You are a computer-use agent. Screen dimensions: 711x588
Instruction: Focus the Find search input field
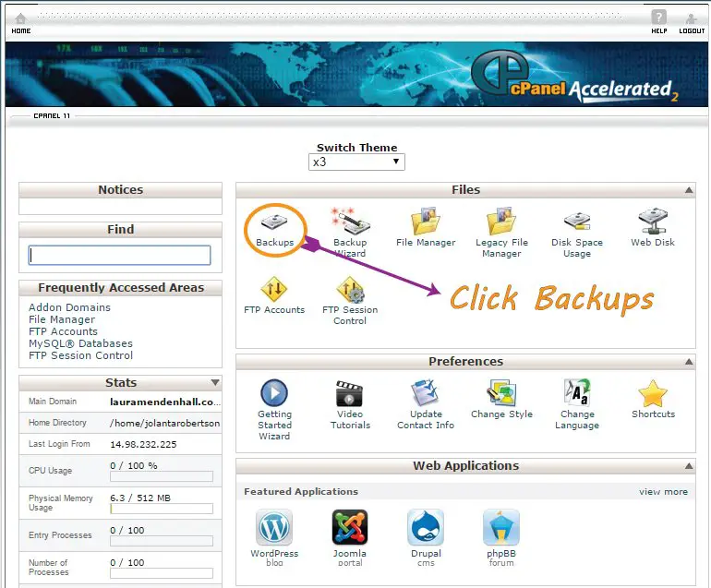click(120, 256)
